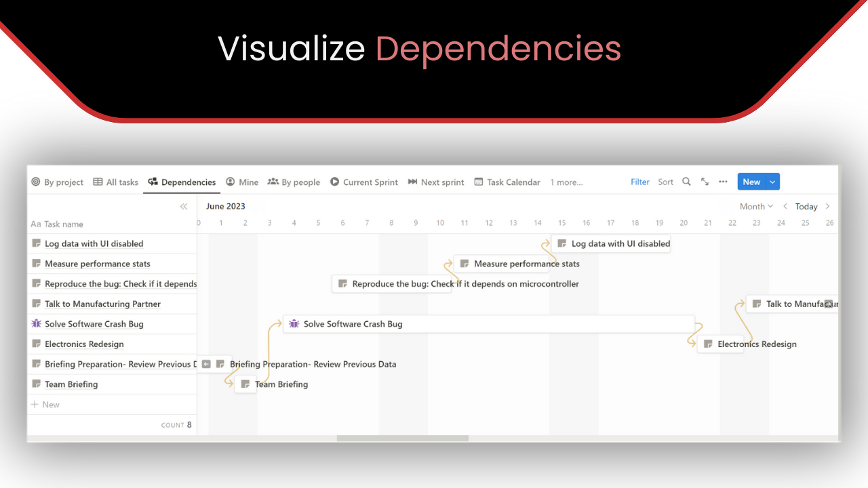The width and height of the screenshot is (868, 488).
Task: Go to previous period with left chevron
Action: pyautogui.click(x=785, y=207)
